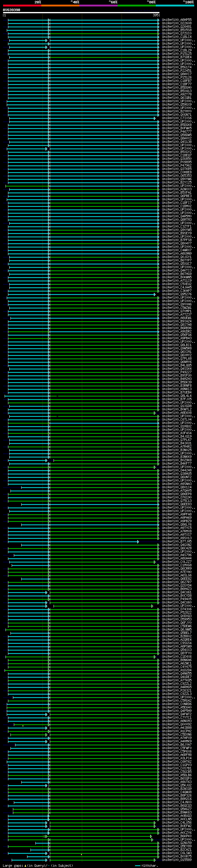Select the UniRef100_Q8AVI7 label

[177, 74]
